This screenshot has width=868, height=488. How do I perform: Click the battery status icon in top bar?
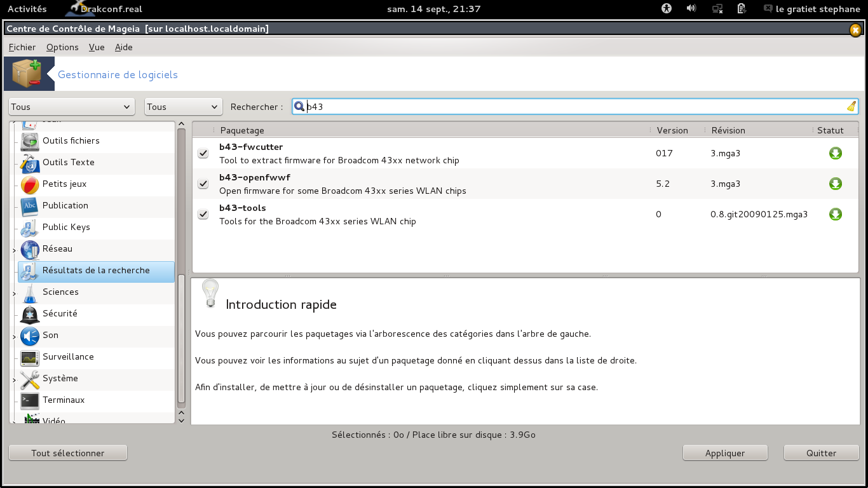tap(741, 9)
